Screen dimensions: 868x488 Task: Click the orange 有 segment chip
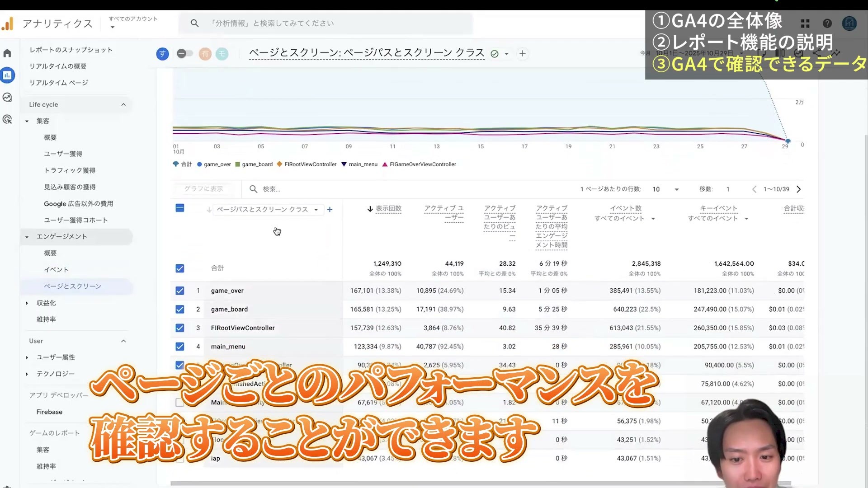(x=205, y=54)
